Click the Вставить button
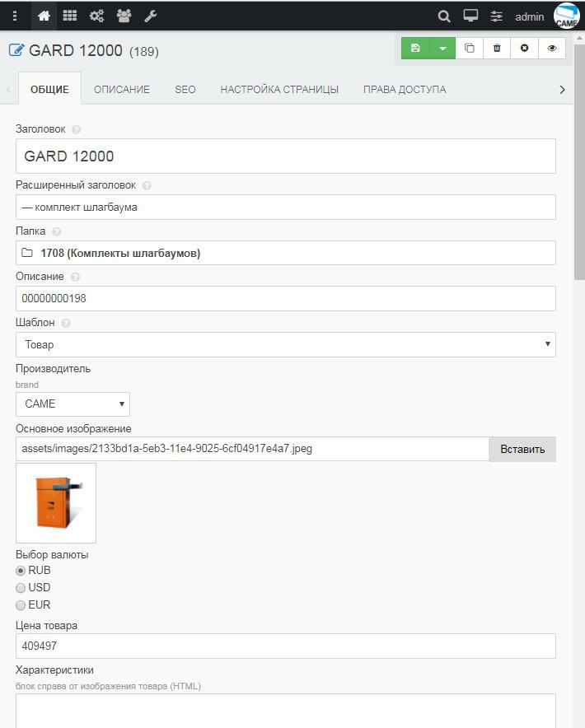Viewport: 585px width, 728px height. [x=522, y=450]
